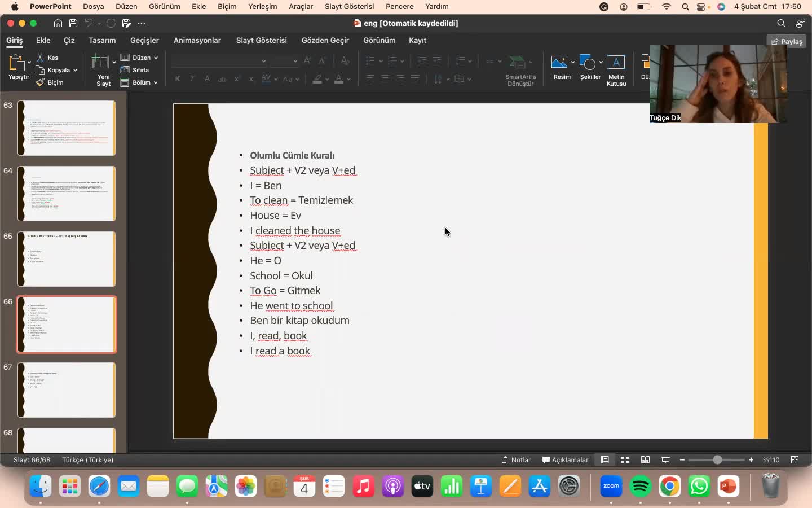This screenshot has height=508, width=812.
Task: Redo the last action
Action: tap(111, 23)
